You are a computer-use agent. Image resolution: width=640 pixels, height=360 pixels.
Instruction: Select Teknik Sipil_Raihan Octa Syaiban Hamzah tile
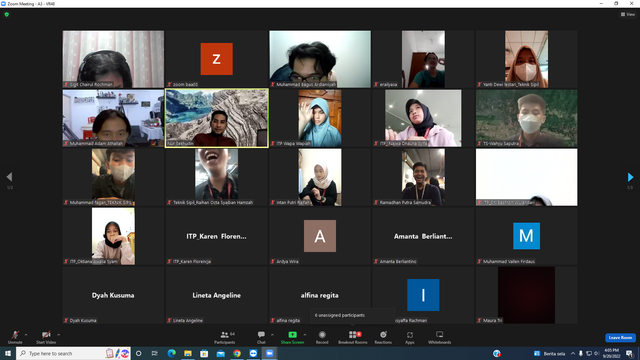(216, 177)
